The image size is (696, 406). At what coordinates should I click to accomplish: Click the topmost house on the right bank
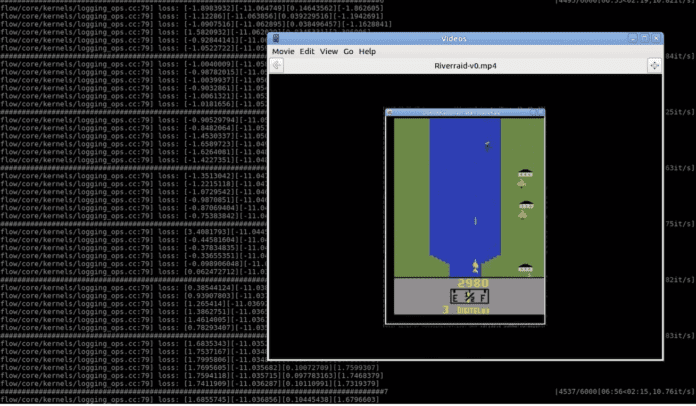524,171
